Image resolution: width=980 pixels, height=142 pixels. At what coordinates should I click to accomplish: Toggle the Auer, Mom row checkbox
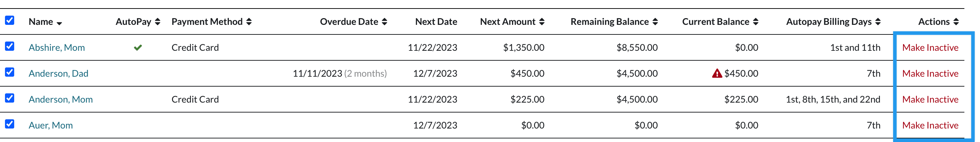point(10,124)
